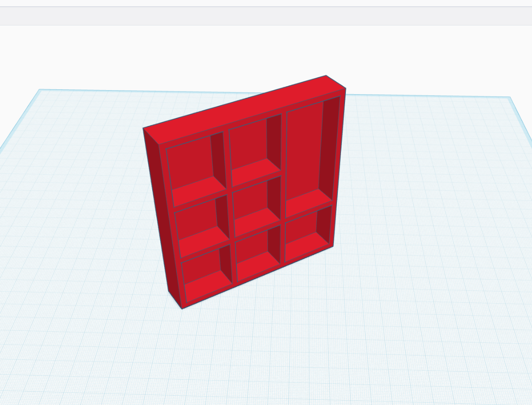Select the floor of the bottom-left compartment

click(208, 288)
